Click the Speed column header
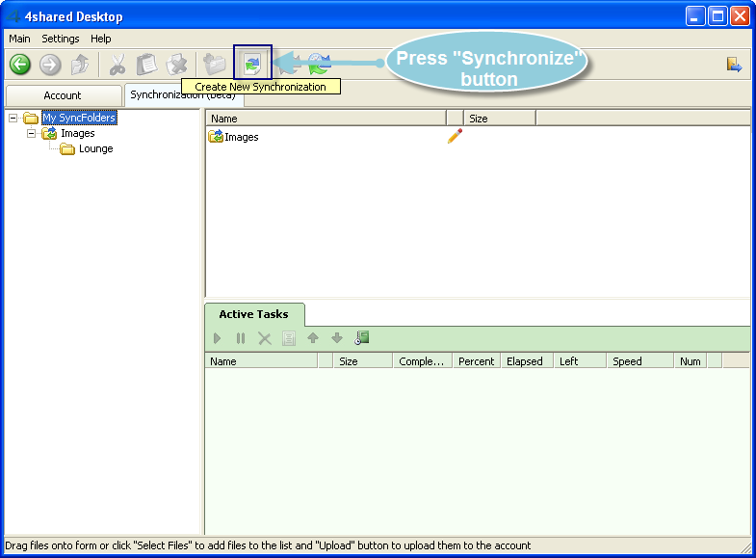 coord(639,361)
